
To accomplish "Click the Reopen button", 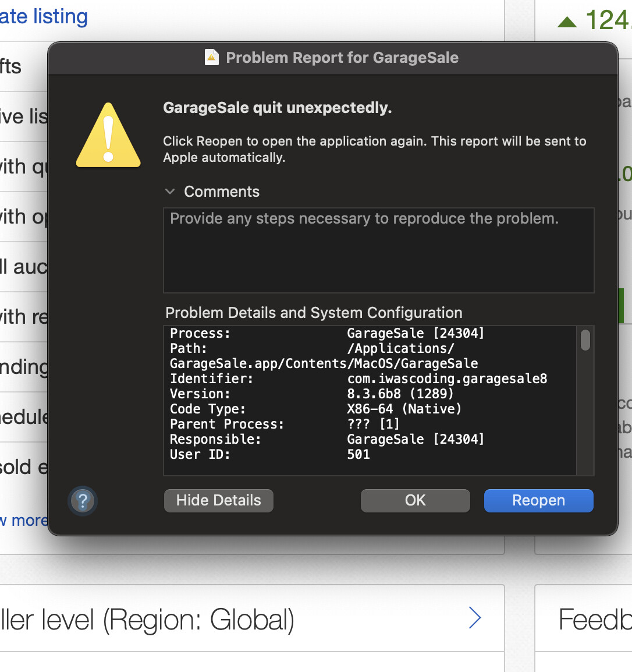I will 539,501.
